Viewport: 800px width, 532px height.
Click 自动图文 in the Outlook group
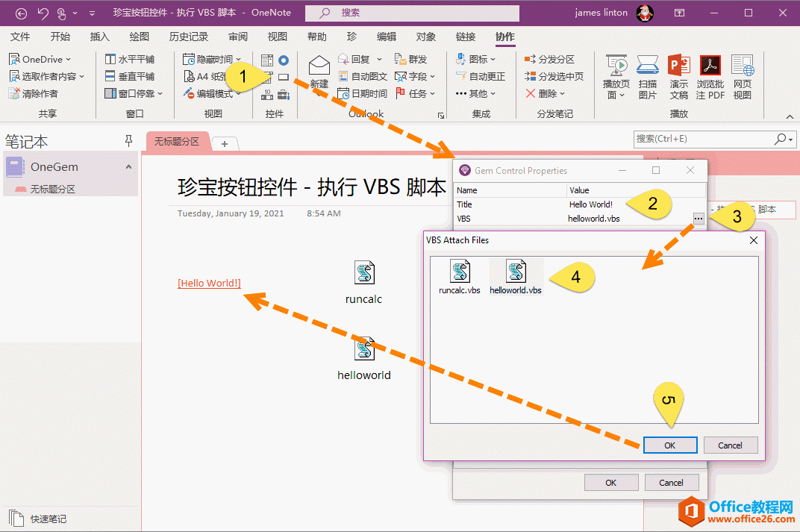coord(363,77)
